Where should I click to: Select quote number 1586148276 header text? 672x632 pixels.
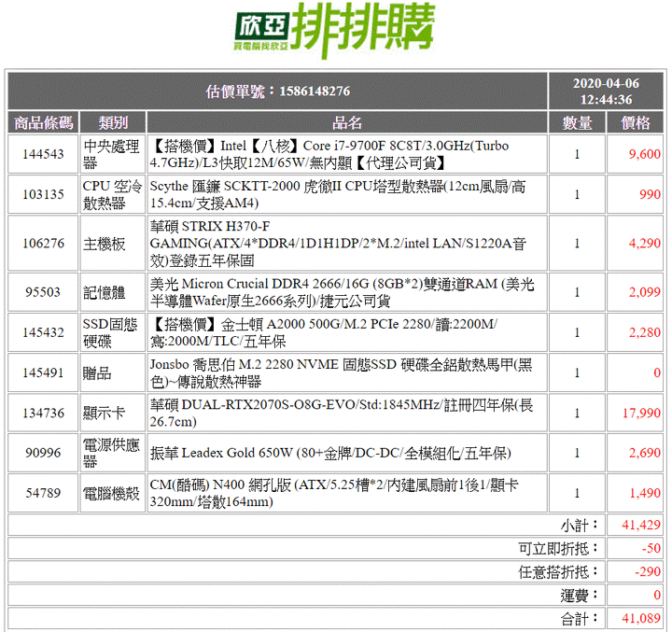278,91
